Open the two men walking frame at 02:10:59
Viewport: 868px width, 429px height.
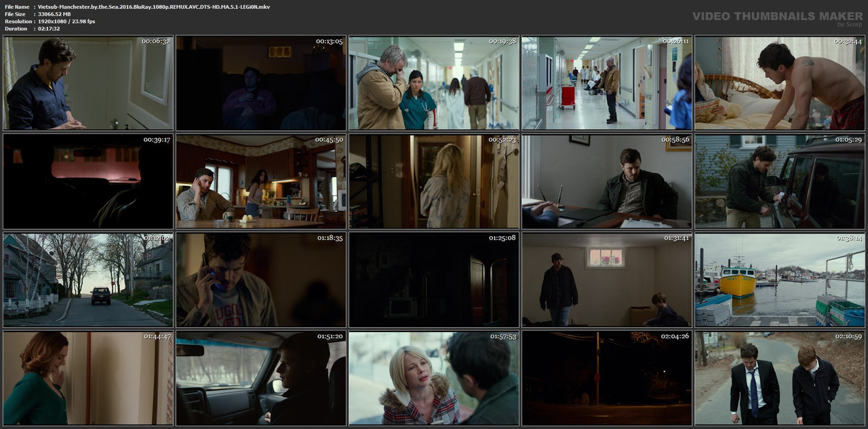[780, 378]
